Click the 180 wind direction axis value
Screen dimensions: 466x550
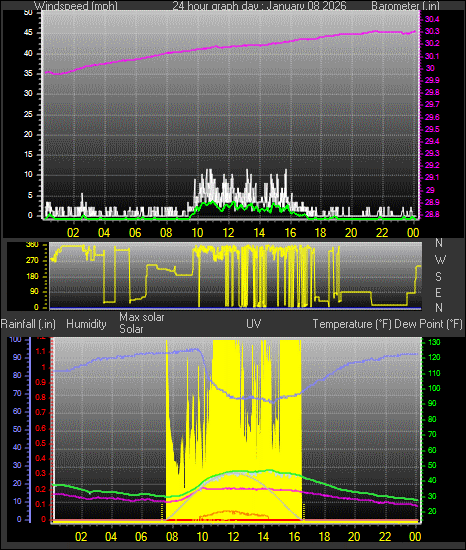pos(32,276)
